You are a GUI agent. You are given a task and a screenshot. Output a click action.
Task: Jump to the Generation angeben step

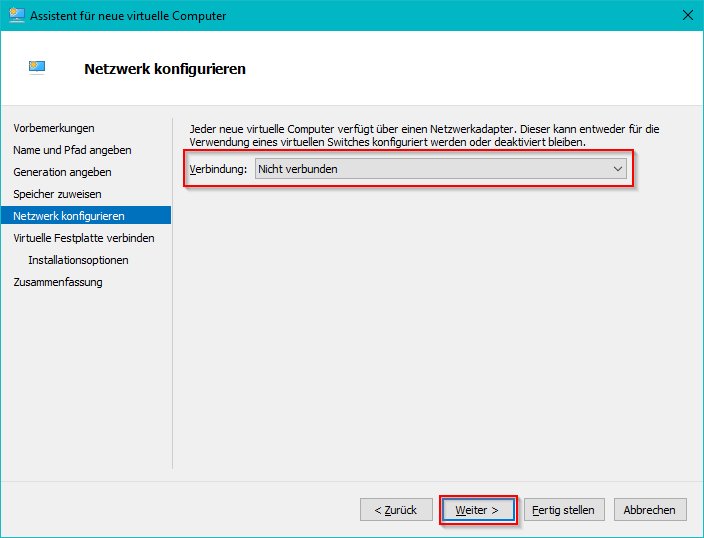(x=62, y=172)
